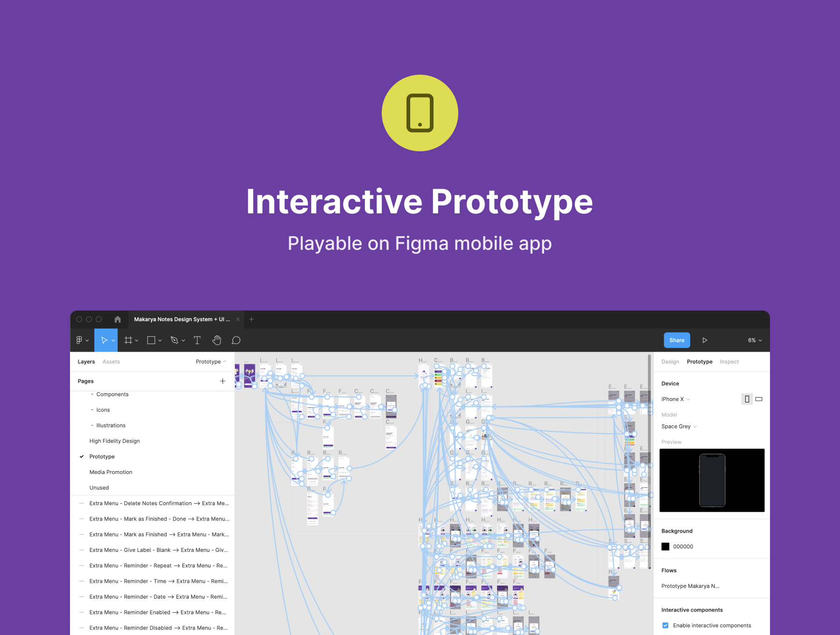Select the Move tool
The width and height of the screenshot is (840, 635).
[104, 340]
